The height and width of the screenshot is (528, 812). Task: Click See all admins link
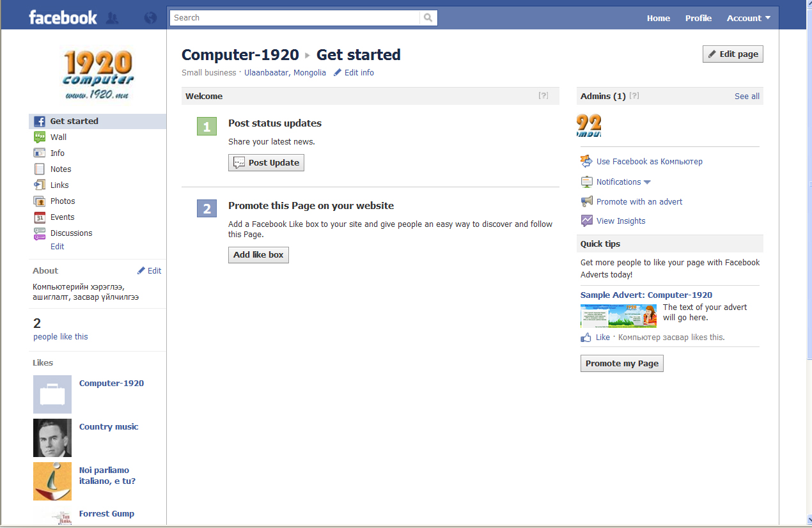(747, 97)
